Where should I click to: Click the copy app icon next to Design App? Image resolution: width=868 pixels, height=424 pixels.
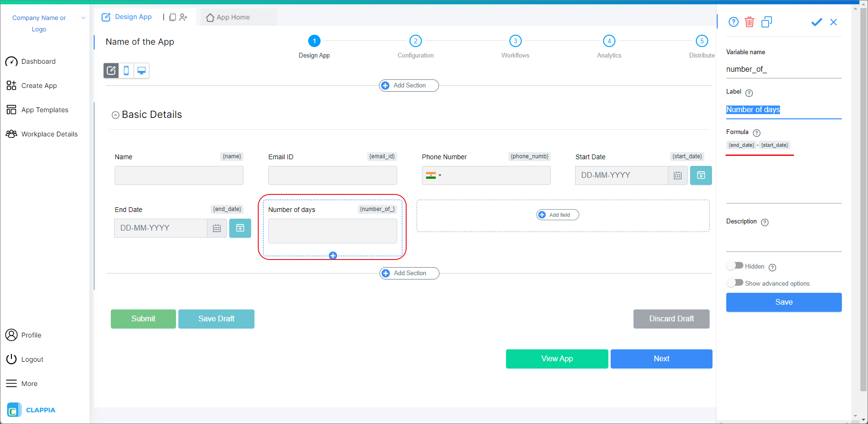(173, 17)
